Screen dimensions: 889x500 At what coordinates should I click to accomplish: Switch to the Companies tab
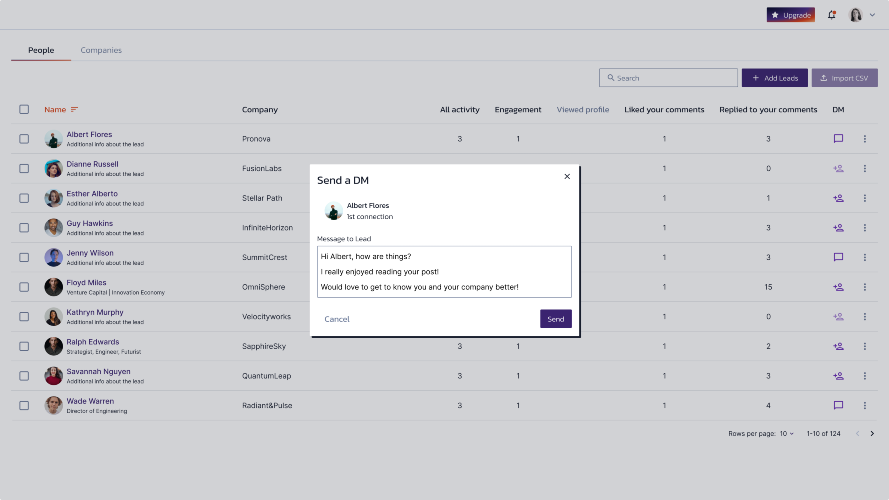(x=101, y=50)
